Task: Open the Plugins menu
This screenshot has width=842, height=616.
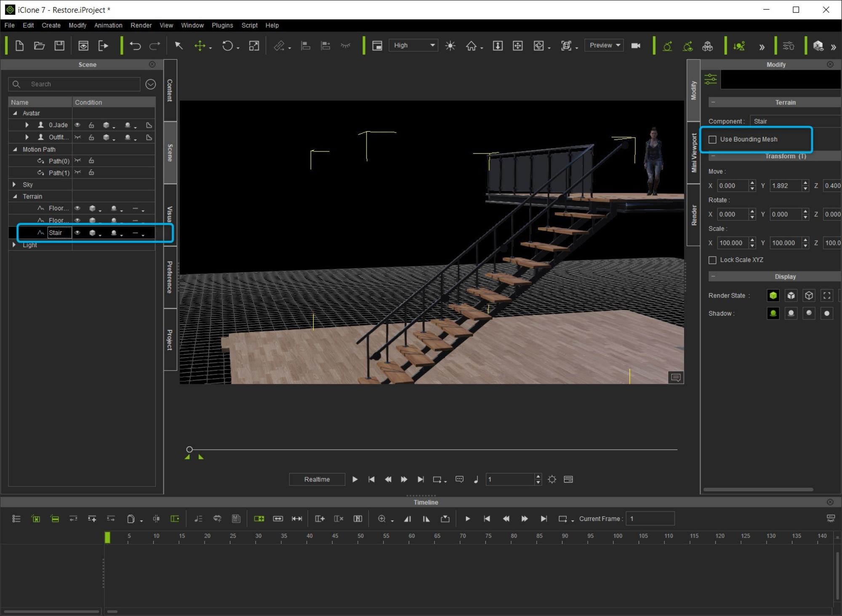Action: (222, 25)
